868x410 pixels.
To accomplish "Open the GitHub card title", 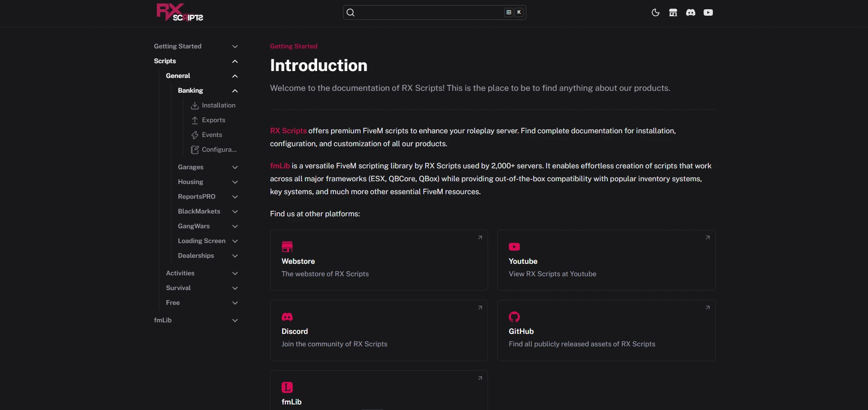I will click(x=521, y=331).
